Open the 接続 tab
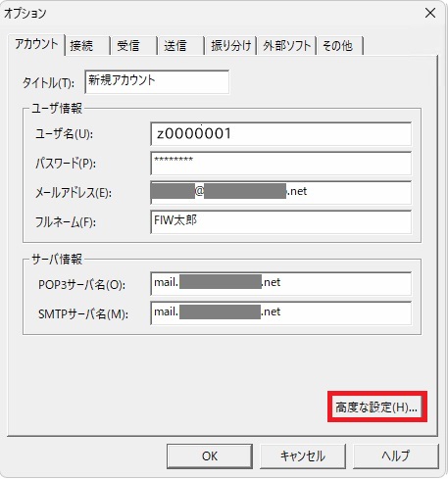 tap(87, 46)
